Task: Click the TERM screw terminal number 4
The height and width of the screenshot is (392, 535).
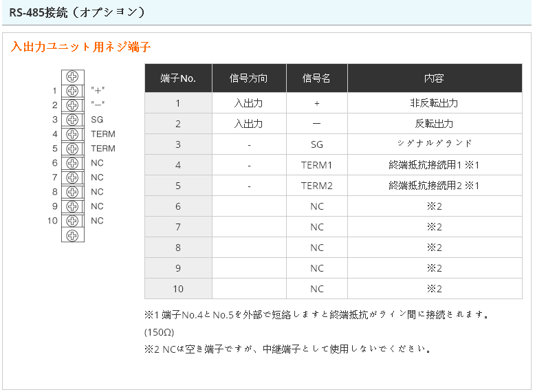Action: click(x=72, y=134)
